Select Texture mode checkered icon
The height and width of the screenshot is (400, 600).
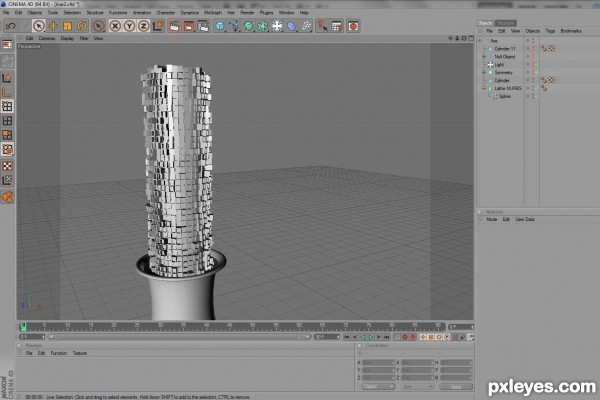point(7,166)
